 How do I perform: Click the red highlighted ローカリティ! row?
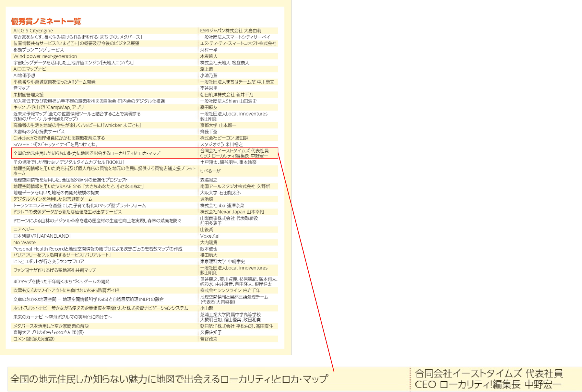pyautogui.click(x=87, y=153)
